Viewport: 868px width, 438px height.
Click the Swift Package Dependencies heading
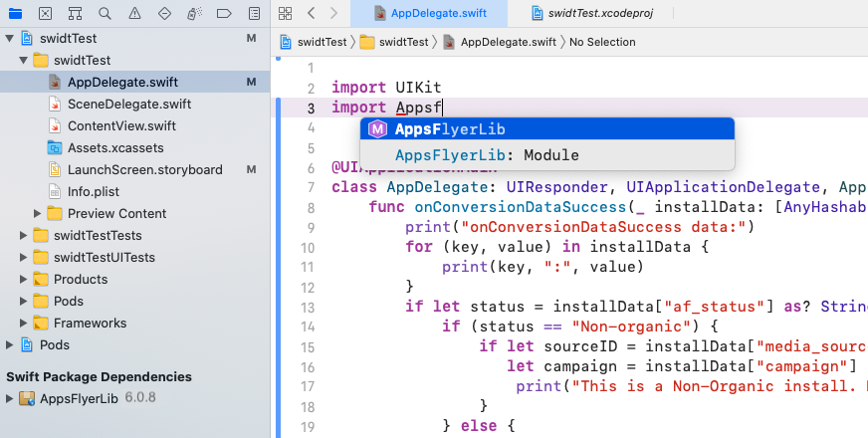point(100,376)
